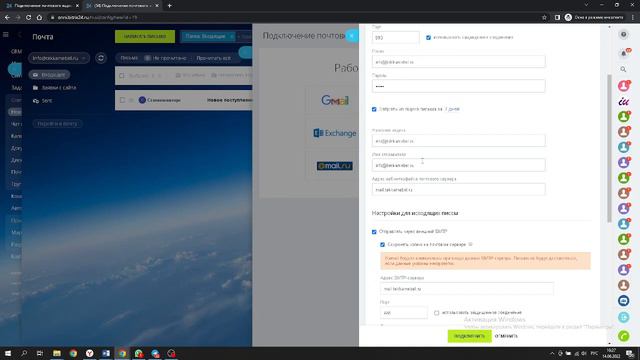
Task: Switch to the second browser tab
Action: tap(121, 6)
